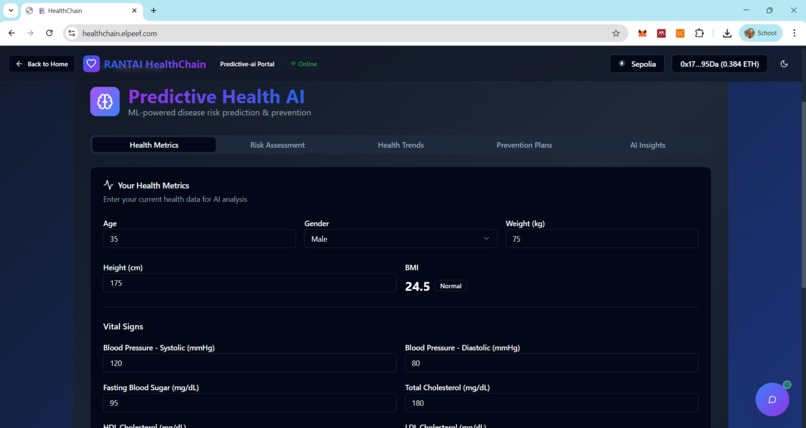Click the RANTAI HealthChain title link
This screenshot has height=428, width=806.
[155, 64]
